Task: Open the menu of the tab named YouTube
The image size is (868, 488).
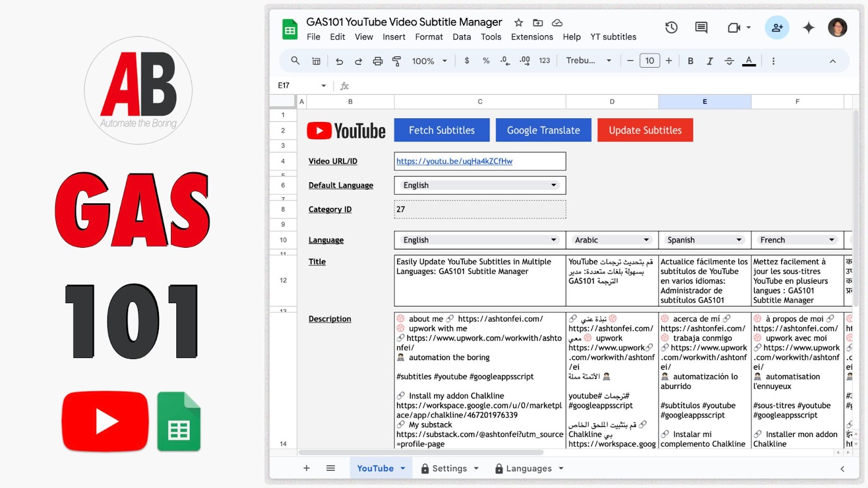Action: click(403, 468)
